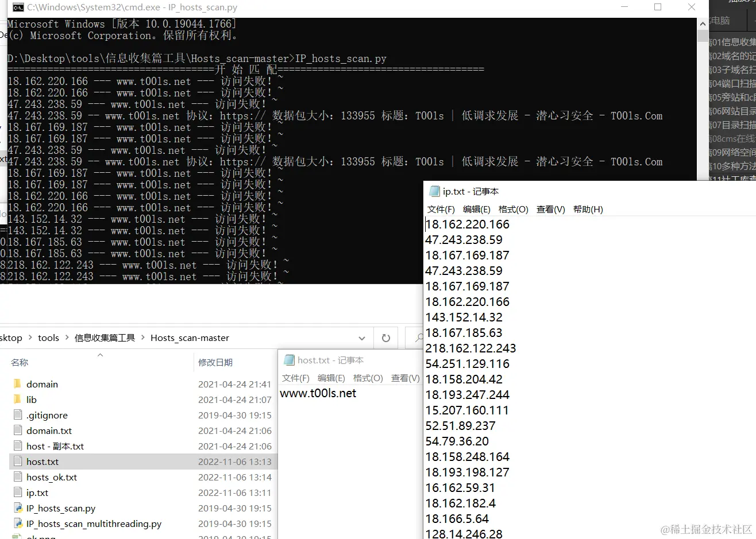Viewport: 756px width, 539px height.
Task: Open 格式(O) menu in host.txt Notepad
Action: point(368,378)
